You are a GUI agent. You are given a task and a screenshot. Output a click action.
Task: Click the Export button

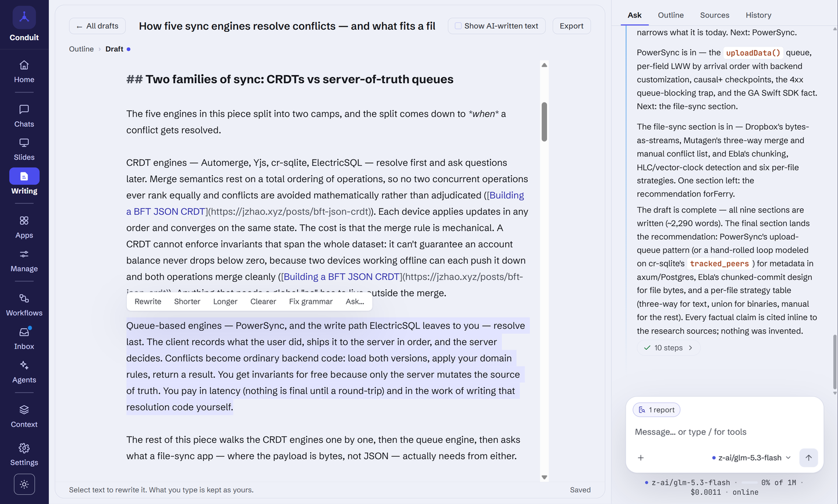pos(571,26)
